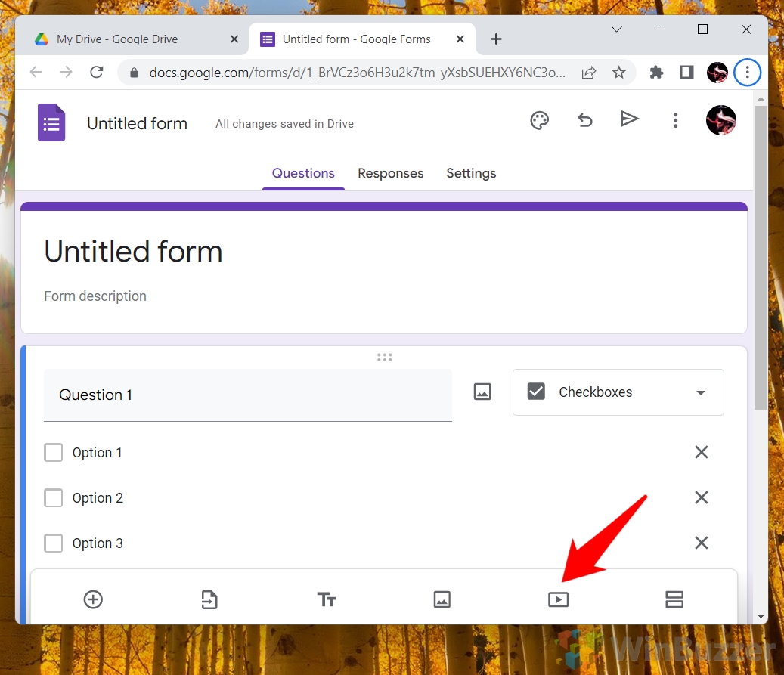Add an image to Question 1
The height and width of the screenshot is (675, 784).
point(482,392)
